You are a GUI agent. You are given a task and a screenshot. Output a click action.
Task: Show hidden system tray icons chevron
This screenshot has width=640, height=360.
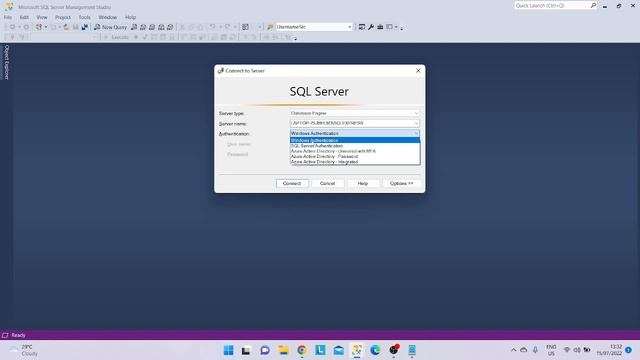[x=513, y=350]
